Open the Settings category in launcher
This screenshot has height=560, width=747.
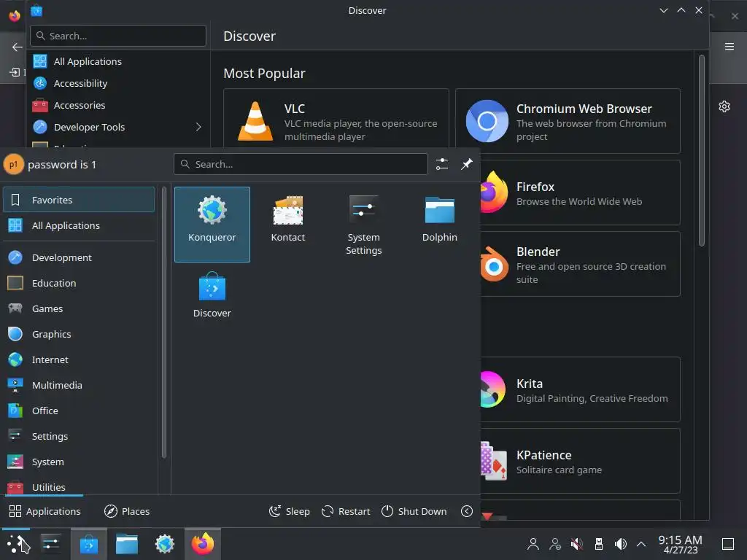(79, 436)
